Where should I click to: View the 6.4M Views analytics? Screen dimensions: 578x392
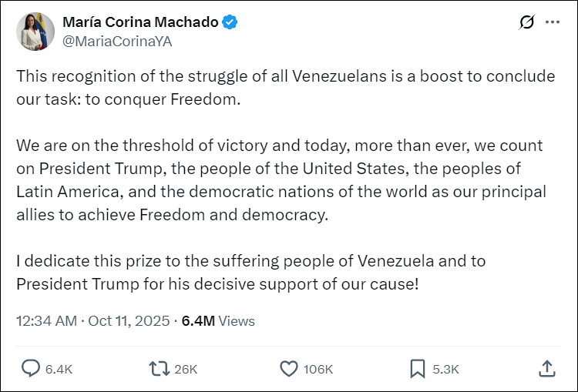(x=218, y=320)
